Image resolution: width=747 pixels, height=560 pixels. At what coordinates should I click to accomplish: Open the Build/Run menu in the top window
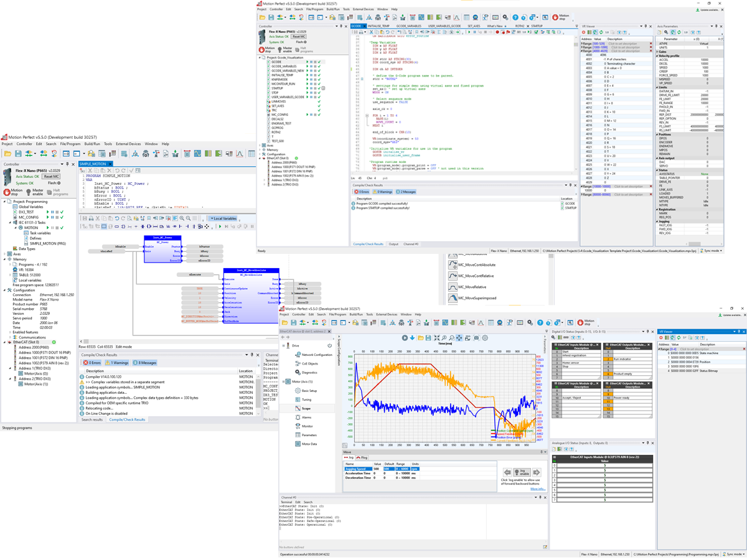pos(333,9)
